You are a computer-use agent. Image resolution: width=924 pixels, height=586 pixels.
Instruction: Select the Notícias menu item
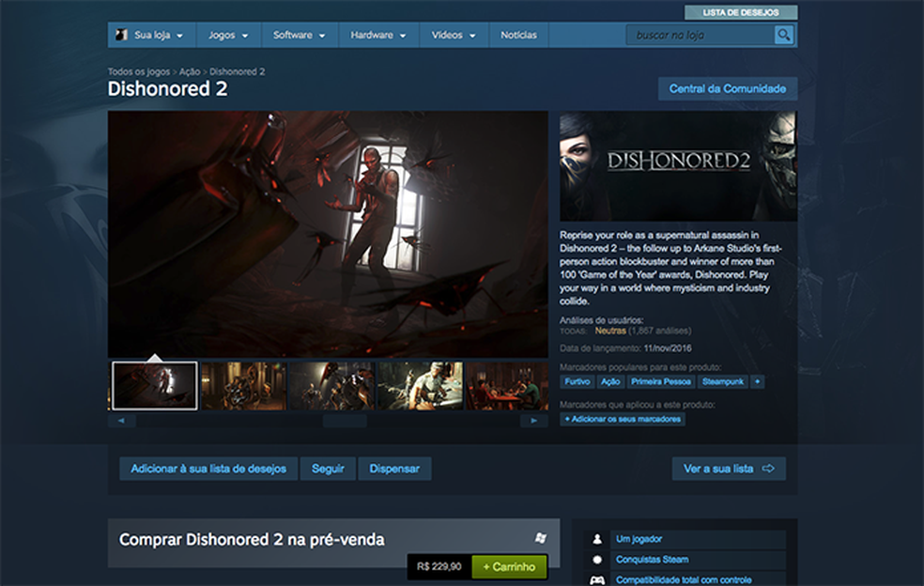coord(518,35)
